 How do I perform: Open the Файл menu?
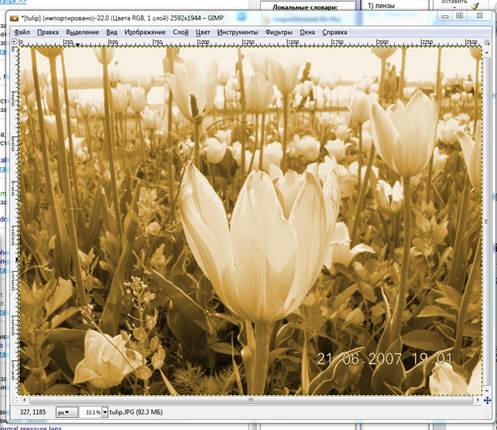[x=22, y=32]
